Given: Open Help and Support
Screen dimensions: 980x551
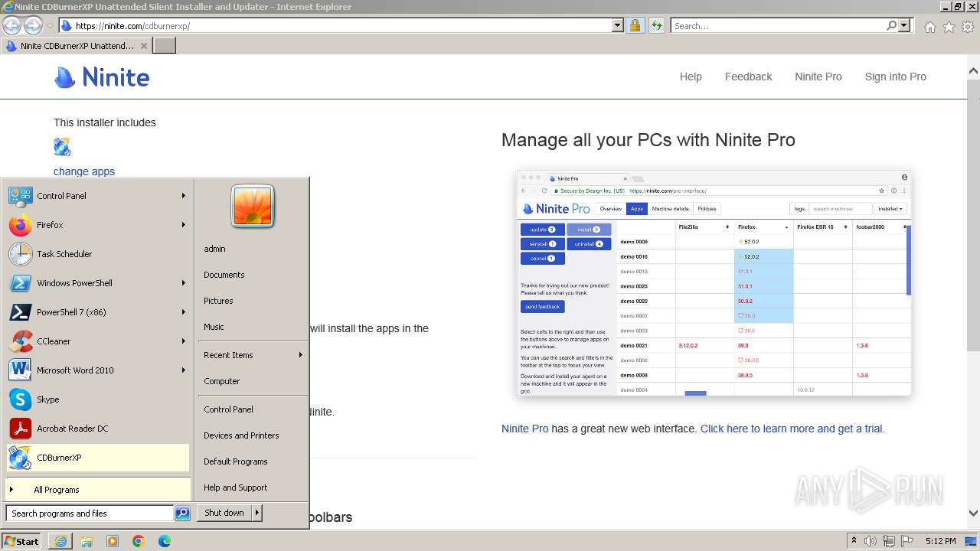Looking at the screenshot, I should [236, 487].
